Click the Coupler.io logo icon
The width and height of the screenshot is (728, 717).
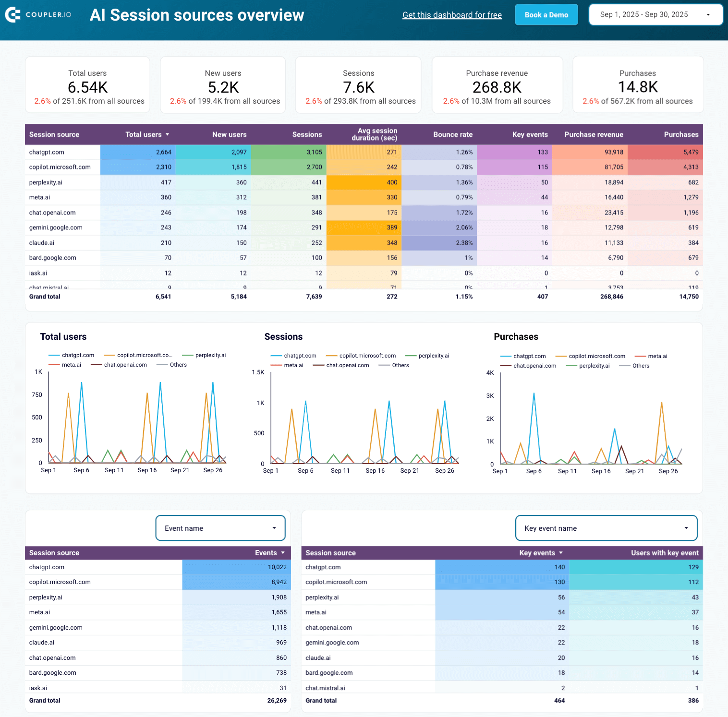12,15
